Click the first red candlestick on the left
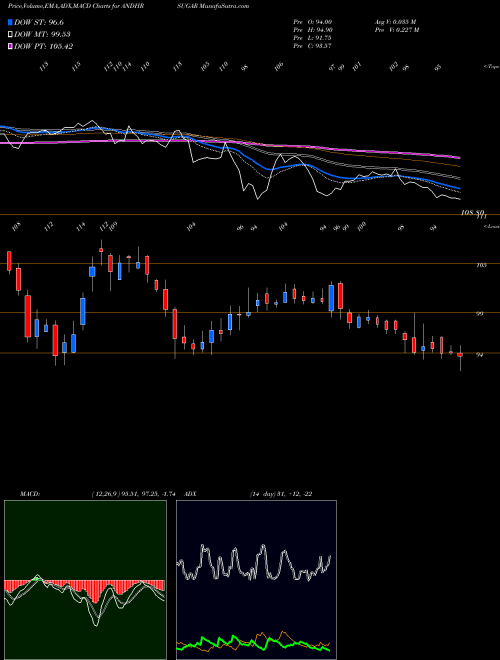Viewport: 500px width, 660px height. (9, 261)
